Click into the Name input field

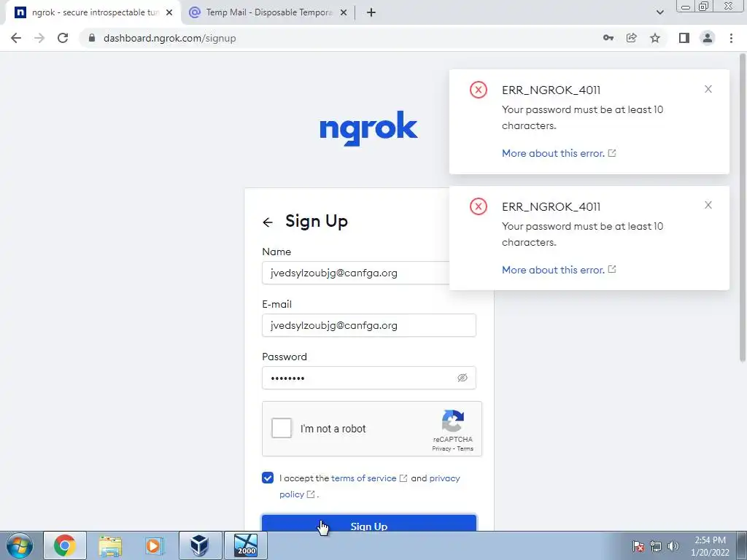(x=355, y=273)
